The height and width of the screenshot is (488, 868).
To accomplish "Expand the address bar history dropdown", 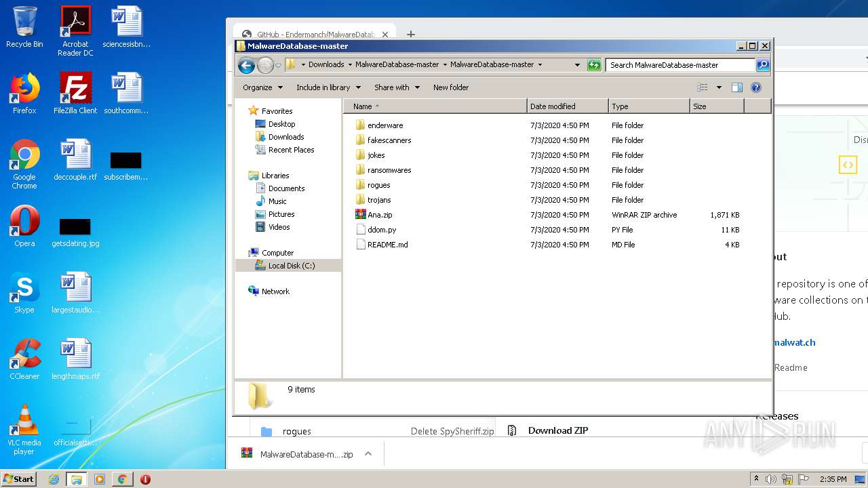I will [577, 65].
